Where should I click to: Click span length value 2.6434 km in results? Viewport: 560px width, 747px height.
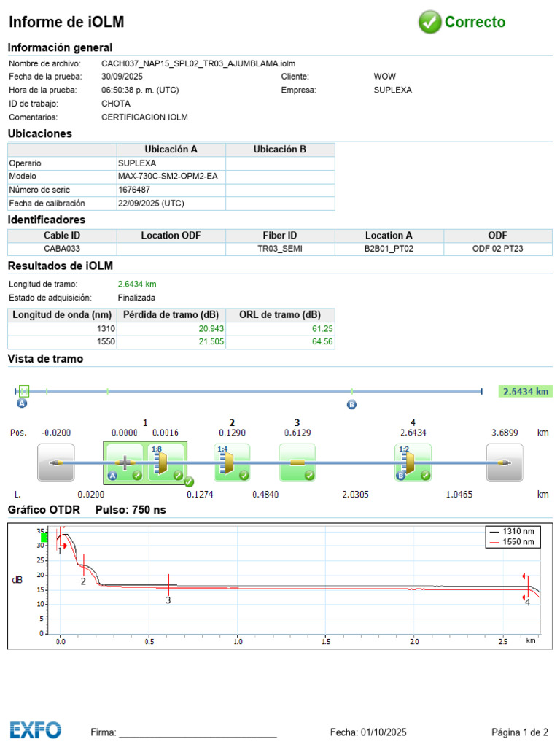(137, 285)
